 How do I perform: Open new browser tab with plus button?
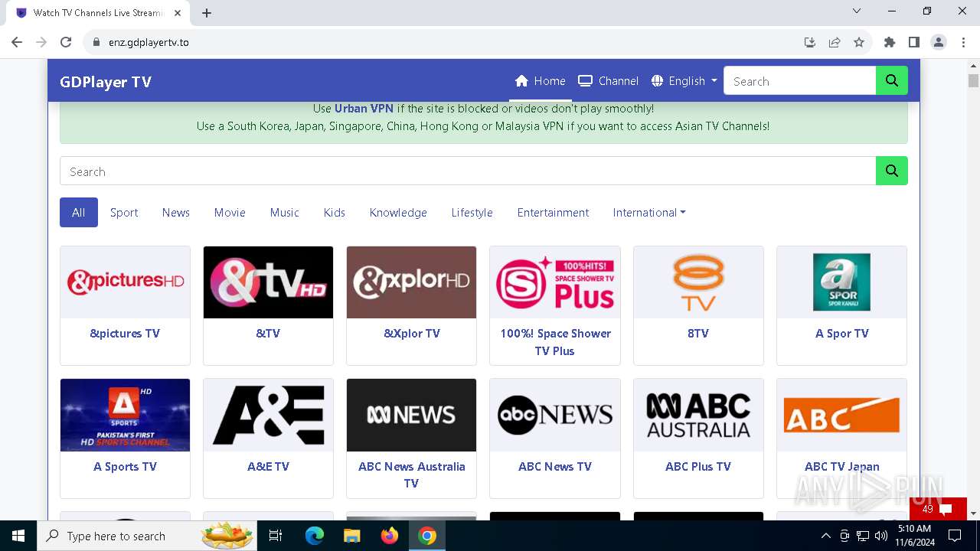(207, 13)
